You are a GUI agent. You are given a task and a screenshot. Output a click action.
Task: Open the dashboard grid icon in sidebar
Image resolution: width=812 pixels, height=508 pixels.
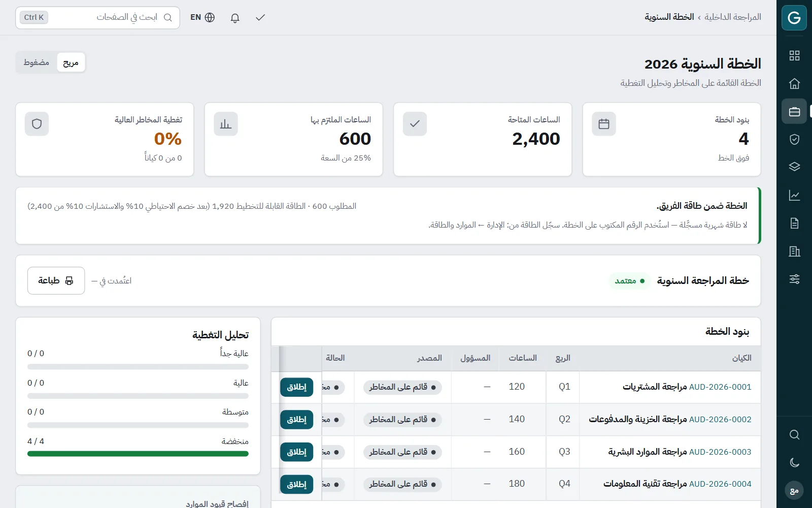tap(794, 55)
